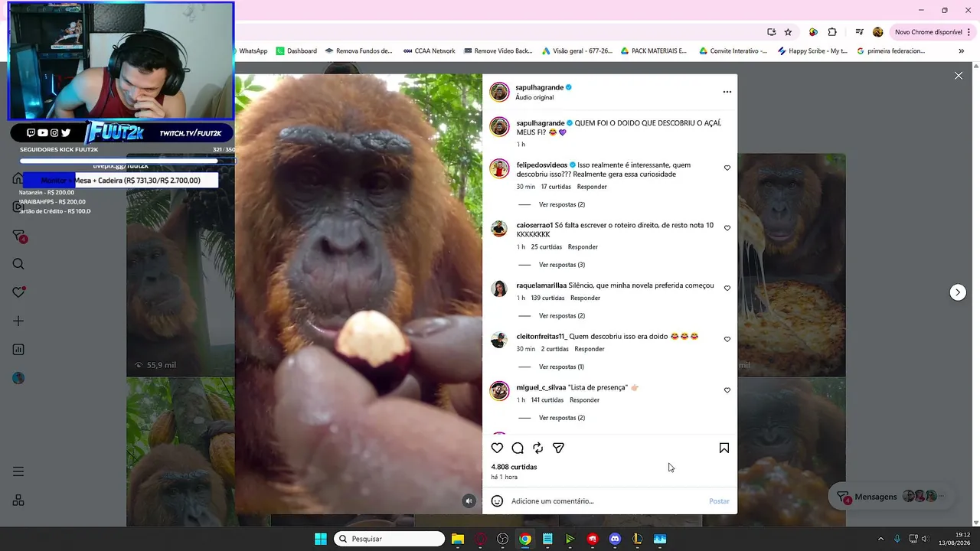
Task: Go to Instagram Home in the sidebar
Action: [18, 178]
